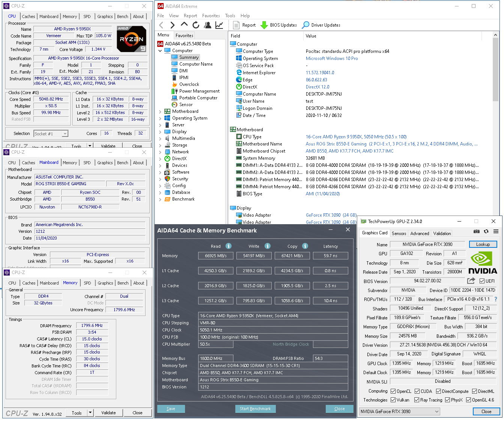This screenshot has width=504, height=421.
Task: Open the Help menu in AIDA64
Action: (x=245, y=16)
